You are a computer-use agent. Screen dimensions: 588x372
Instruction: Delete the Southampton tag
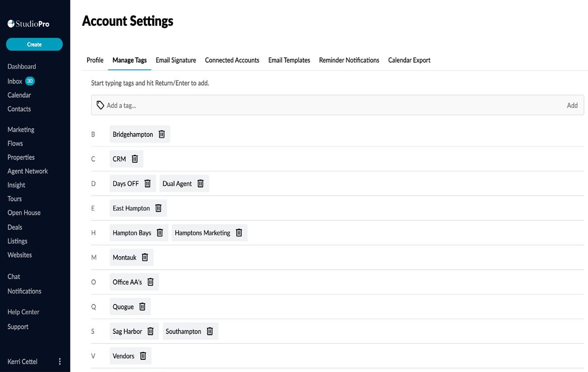210,331
